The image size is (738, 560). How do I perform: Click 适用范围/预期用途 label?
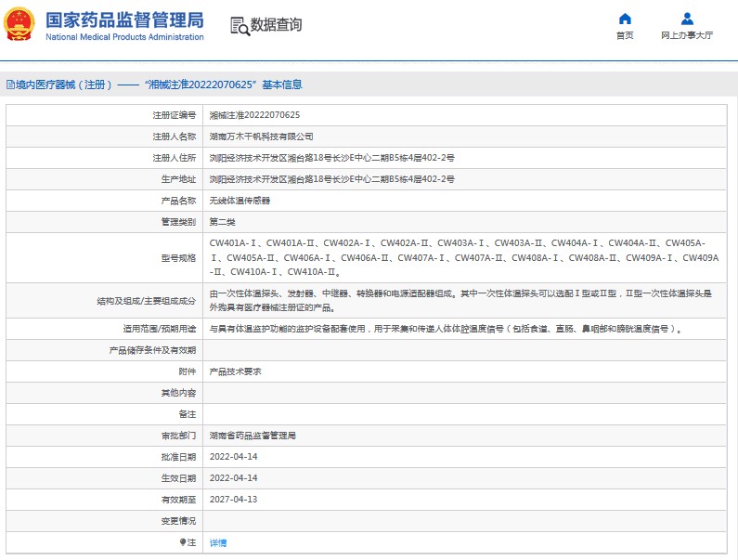[160, 329]
